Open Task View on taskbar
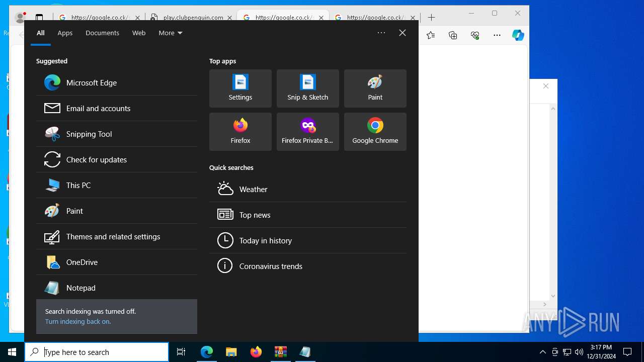Screen dimensions: 644x362 (x=181, y=352)
